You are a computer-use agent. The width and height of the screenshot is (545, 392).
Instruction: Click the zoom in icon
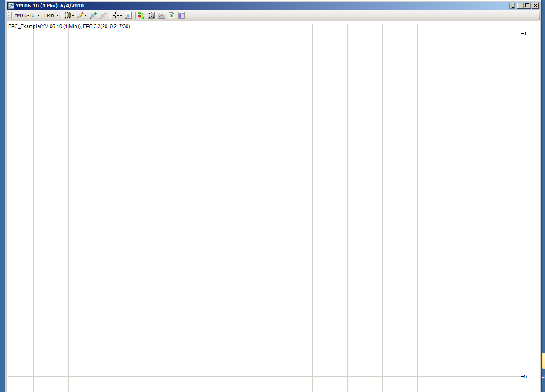(x=93, y=15)
